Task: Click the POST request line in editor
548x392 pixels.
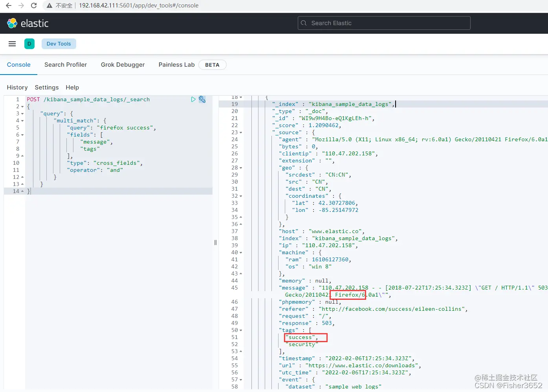Action: [88, 100]
